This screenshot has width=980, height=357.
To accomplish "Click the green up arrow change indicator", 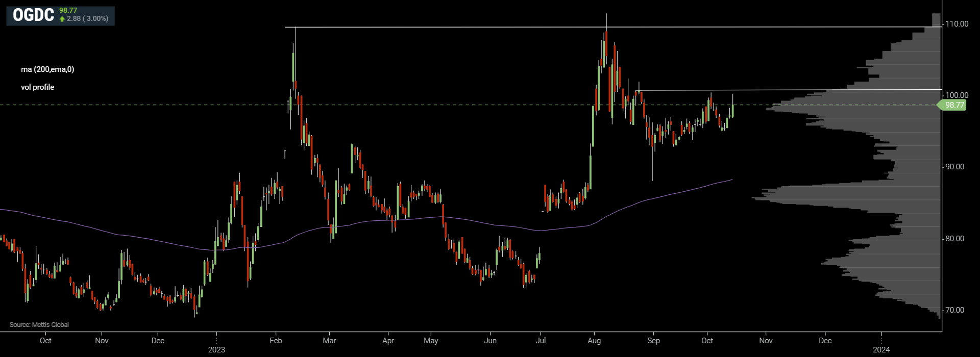I will 62,19.
